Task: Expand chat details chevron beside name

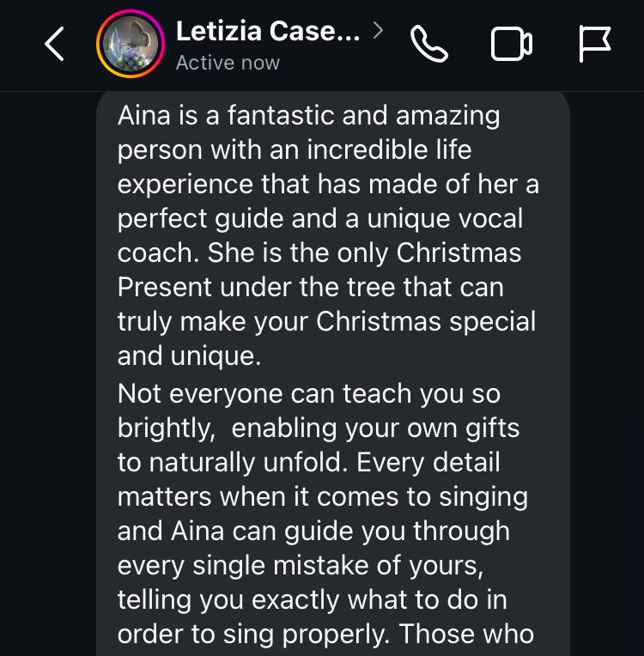Action: [x=378, y=32]
